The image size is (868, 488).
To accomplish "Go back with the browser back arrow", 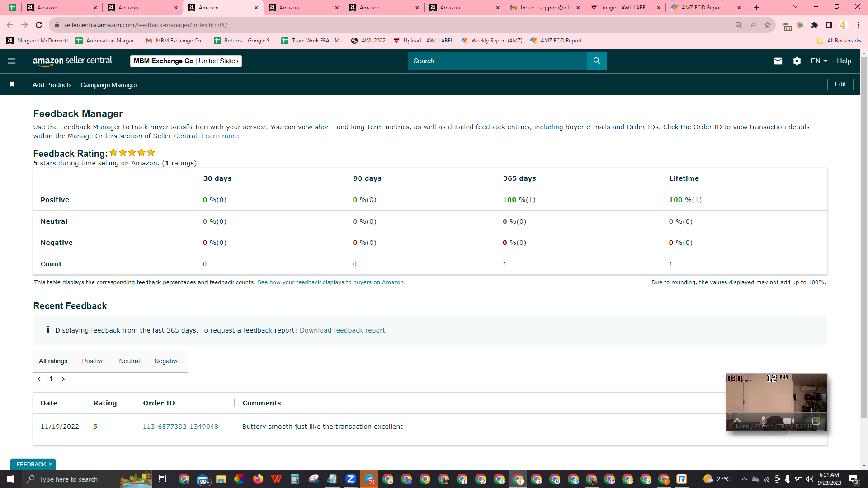I will click(x=10, y=25).
